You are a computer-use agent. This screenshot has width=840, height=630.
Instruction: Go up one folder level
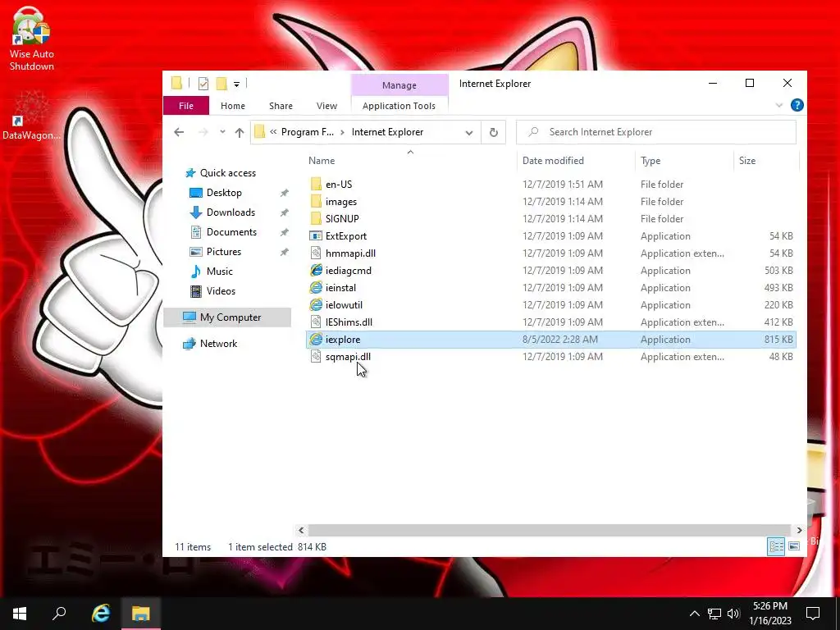(240, 132)
